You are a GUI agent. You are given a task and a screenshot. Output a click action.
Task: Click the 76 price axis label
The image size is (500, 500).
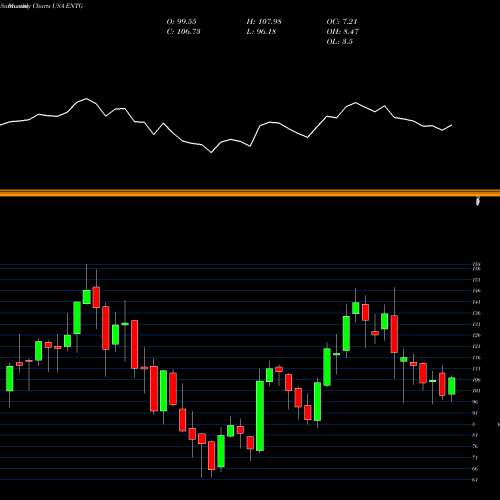pos(475,446)
